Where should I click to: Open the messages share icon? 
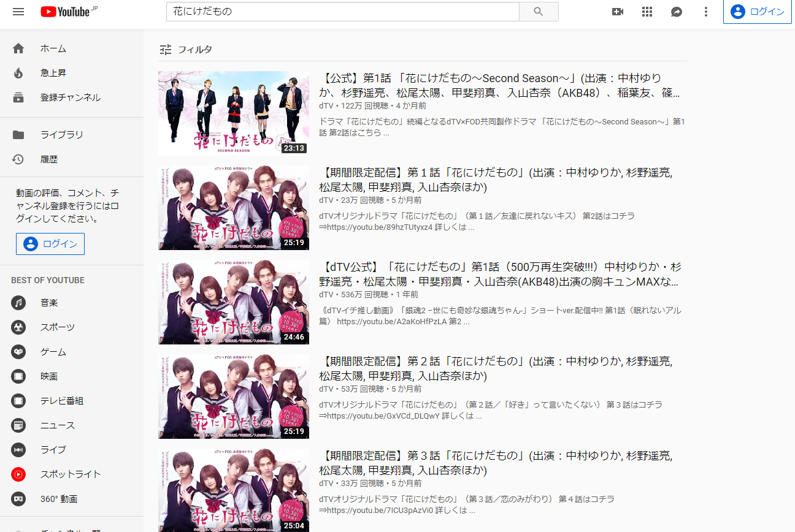[677, 12]
